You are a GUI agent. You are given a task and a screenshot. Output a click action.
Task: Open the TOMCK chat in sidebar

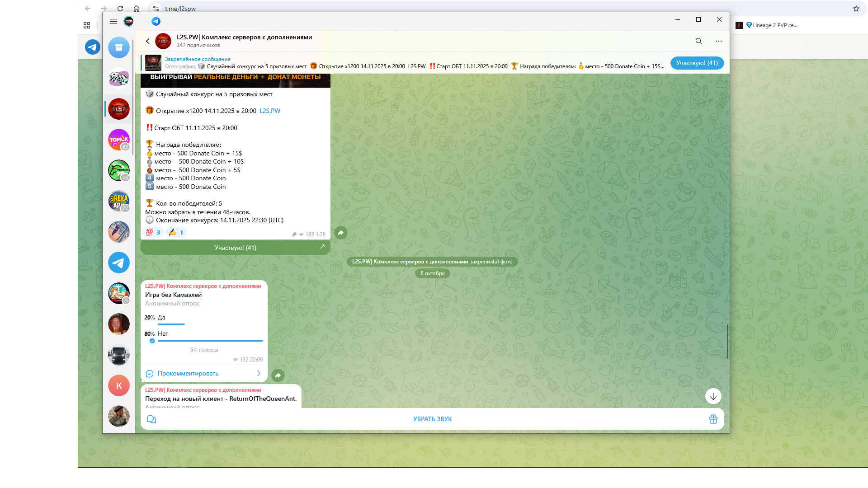[x=119, y=140]
